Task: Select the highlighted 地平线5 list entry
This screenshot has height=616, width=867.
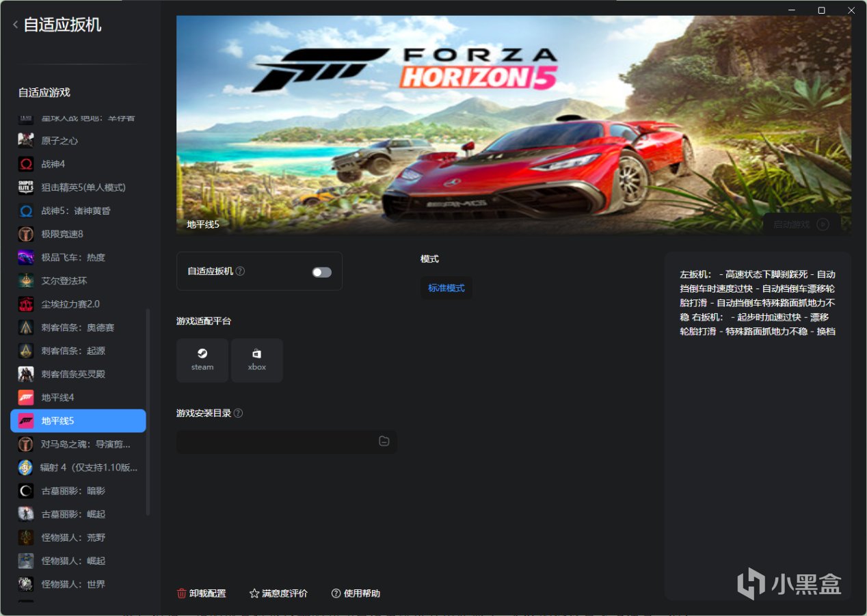Action: (79, 420)
